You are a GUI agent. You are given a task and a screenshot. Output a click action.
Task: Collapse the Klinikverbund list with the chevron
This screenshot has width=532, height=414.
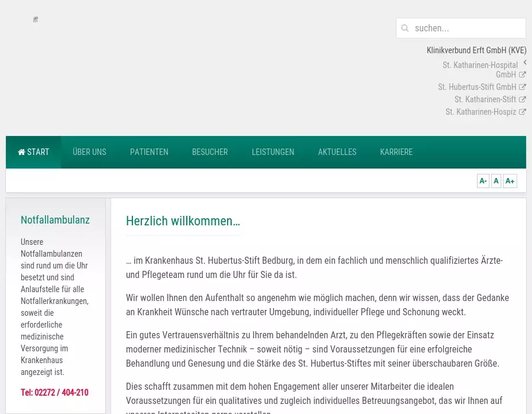[525, 63]
